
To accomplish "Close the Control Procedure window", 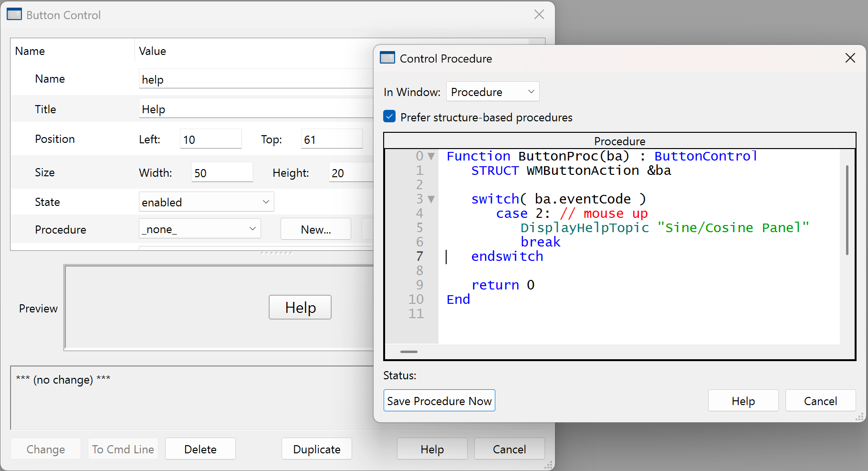I will tap(850, 58).
